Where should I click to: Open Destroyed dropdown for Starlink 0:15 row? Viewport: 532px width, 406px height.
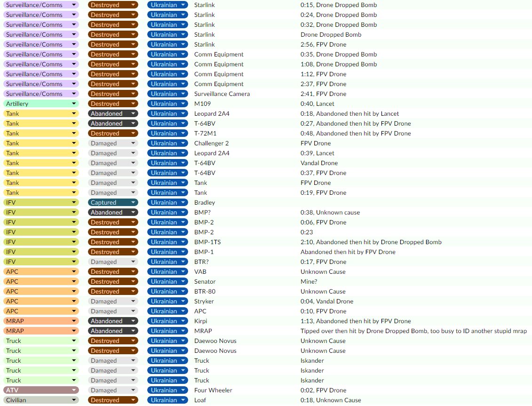coord(113,5)
